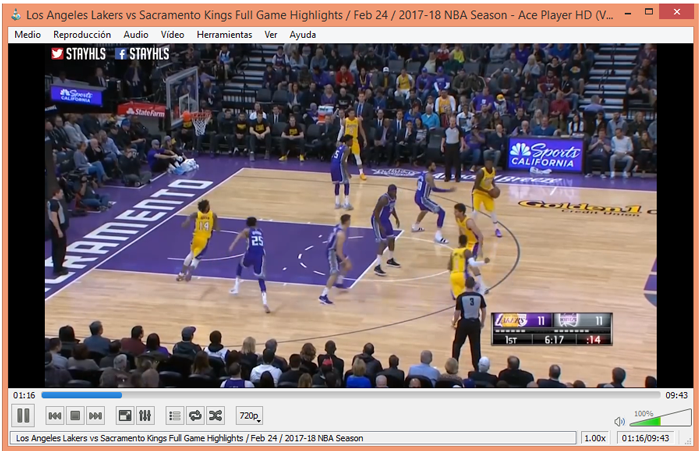
Task: Open the Herramientas menu
Action: (224, 34)
